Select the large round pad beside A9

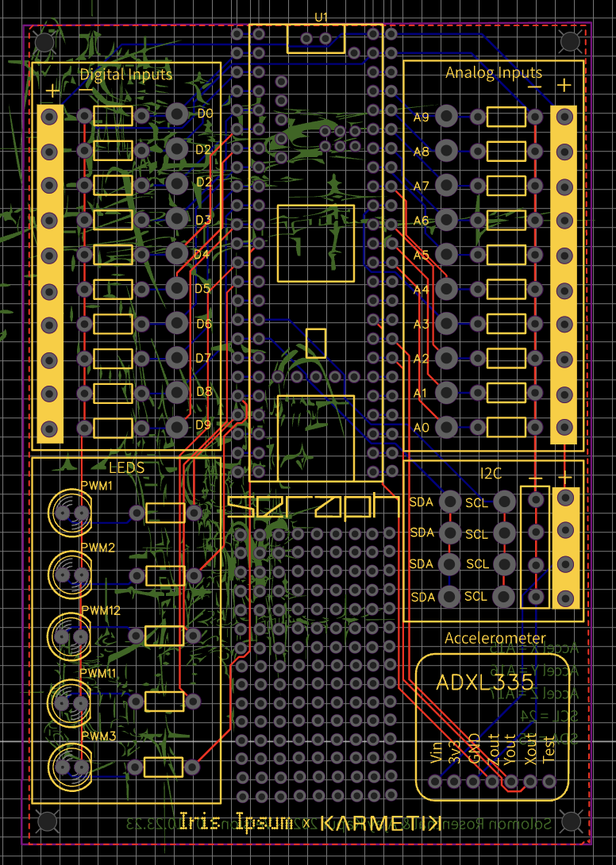pyautogui.click(x=447, y=117)
